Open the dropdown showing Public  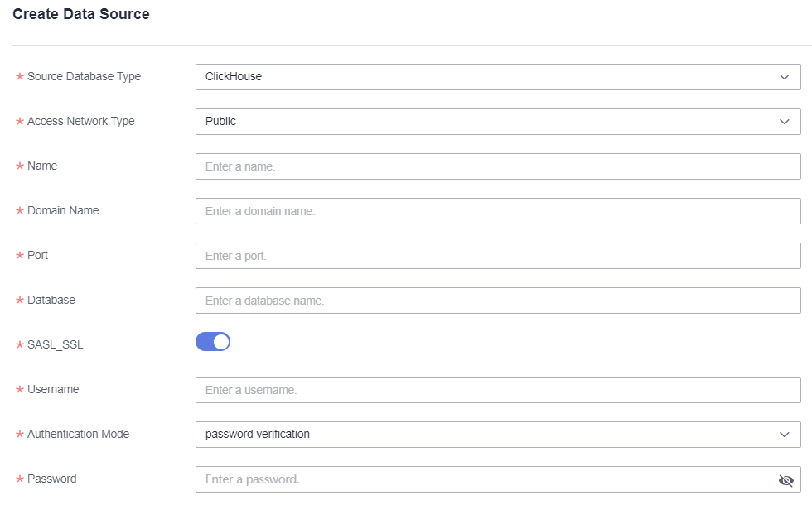tap(497, 122)
